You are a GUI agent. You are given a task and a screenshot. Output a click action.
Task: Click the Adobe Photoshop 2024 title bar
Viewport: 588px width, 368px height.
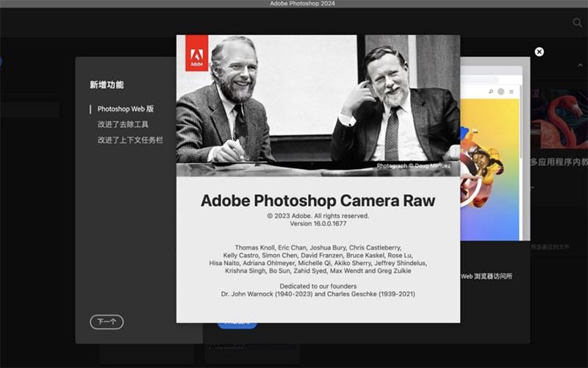pos(294,4)
